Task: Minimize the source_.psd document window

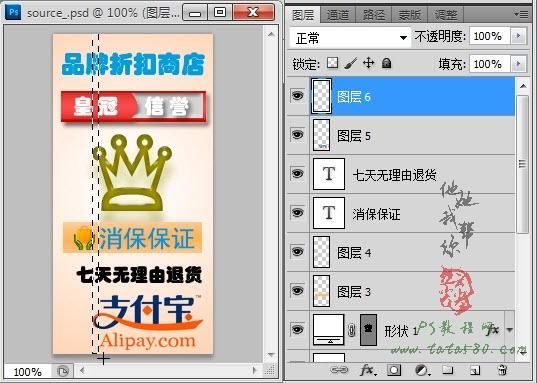Action: click(195, 13)
